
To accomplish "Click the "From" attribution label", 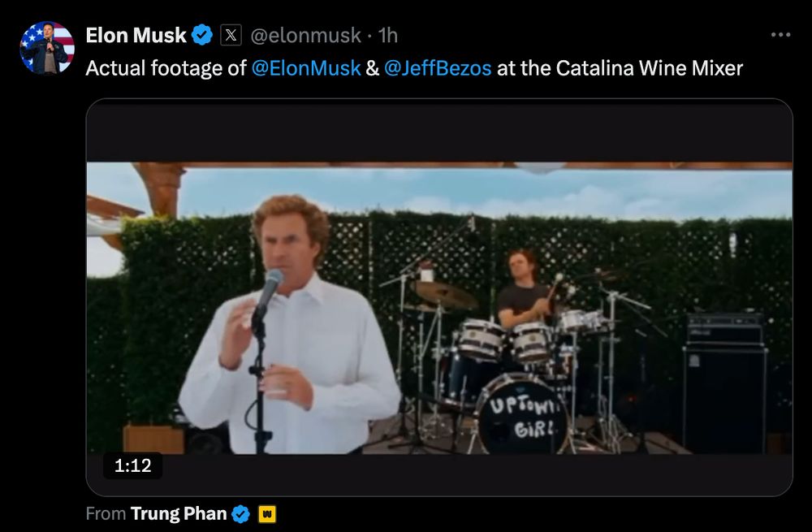I will [x=106, y=513].
